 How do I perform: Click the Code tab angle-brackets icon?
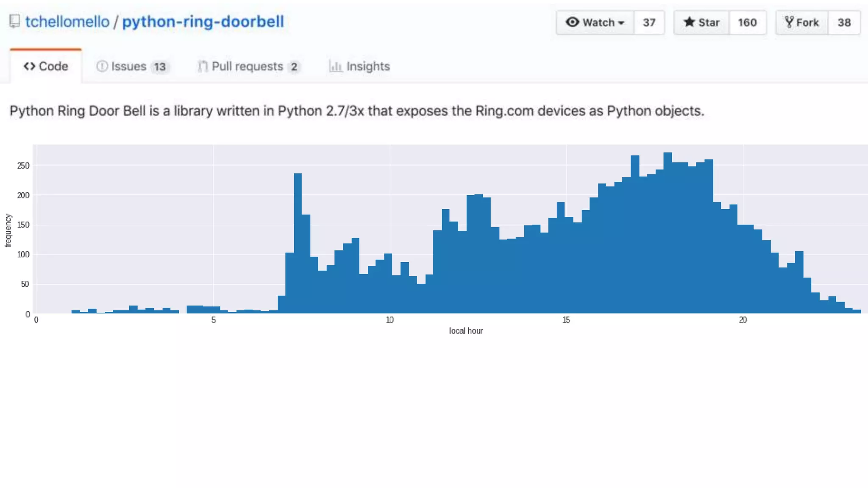pos(29,67)
